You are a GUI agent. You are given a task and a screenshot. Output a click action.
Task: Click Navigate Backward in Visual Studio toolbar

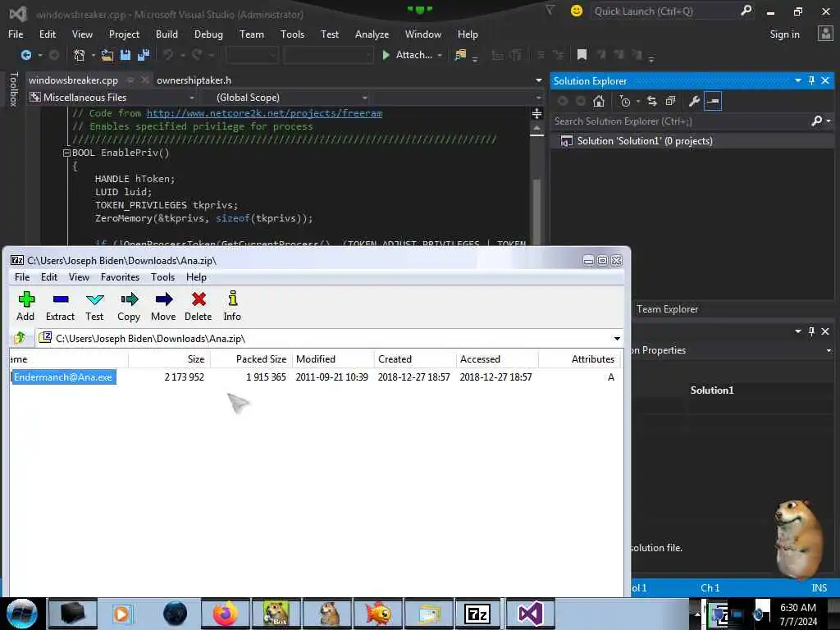click(x=25, y=55)
